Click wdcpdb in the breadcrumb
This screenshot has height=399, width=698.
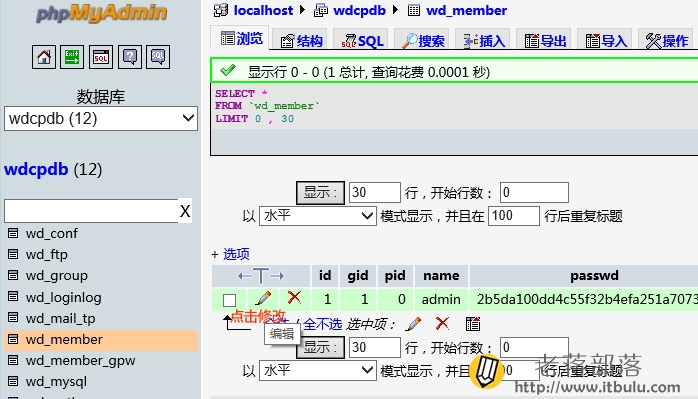[359, 10]
